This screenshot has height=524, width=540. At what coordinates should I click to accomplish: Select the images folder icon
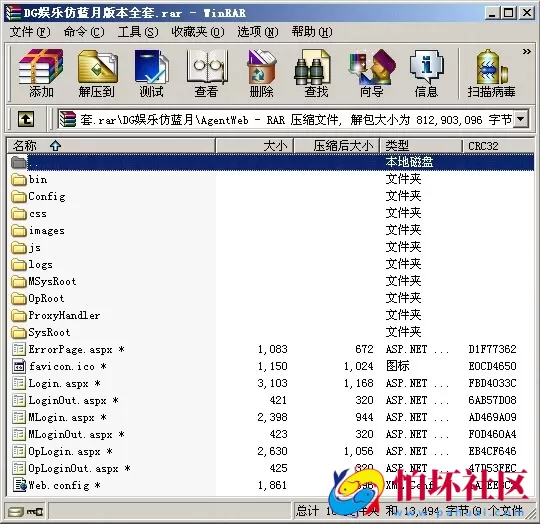pos(19,231)
